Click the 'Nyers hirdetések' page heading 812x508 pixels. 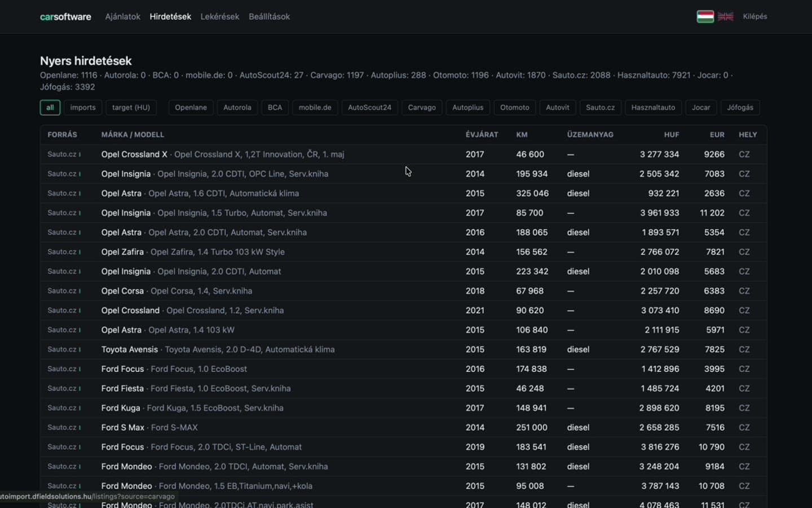point(86,61)
